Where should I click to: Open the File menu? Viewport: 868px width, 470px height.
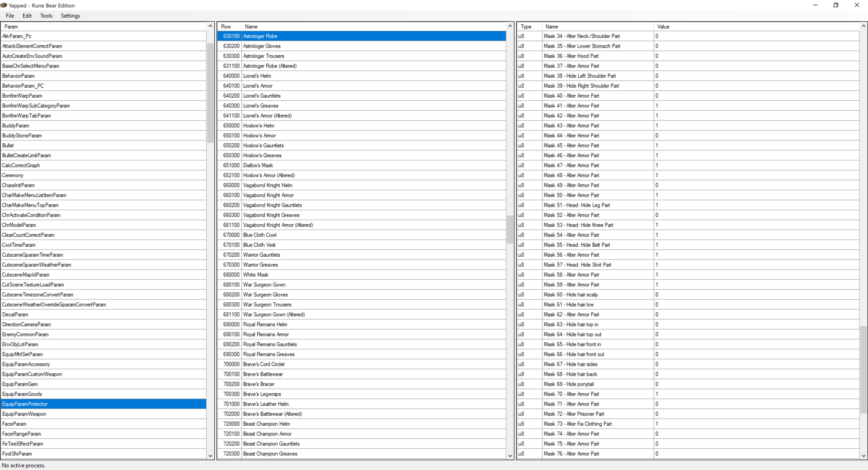click(10, 16)
